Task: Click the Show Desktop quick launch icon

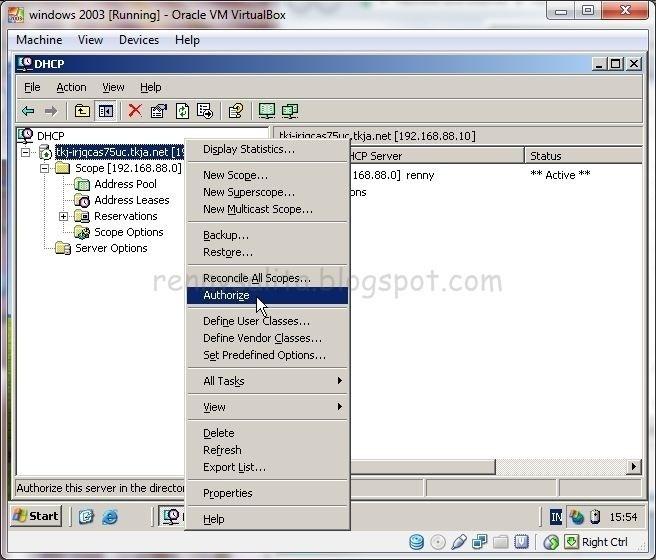Action: [86, 517]
